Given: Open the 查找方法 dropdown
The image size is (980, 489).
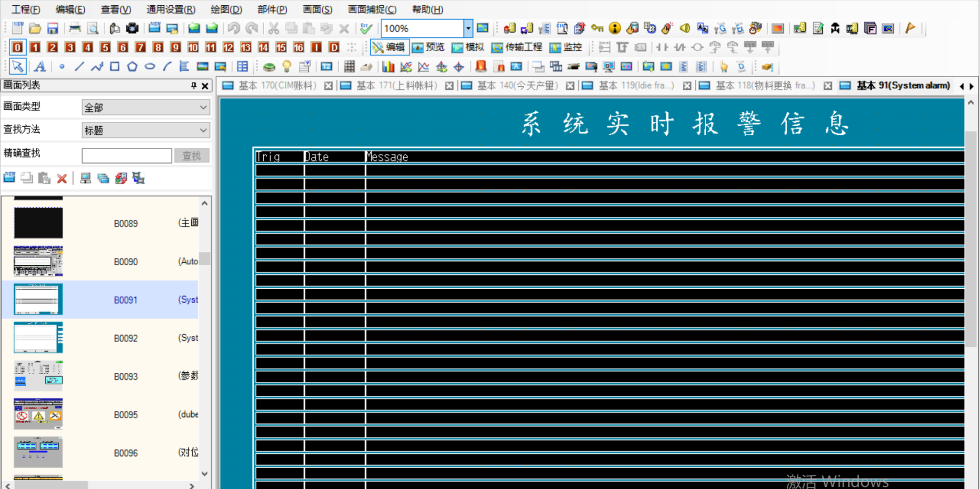Looking at the screenshot, I should [x=145, y=131].
